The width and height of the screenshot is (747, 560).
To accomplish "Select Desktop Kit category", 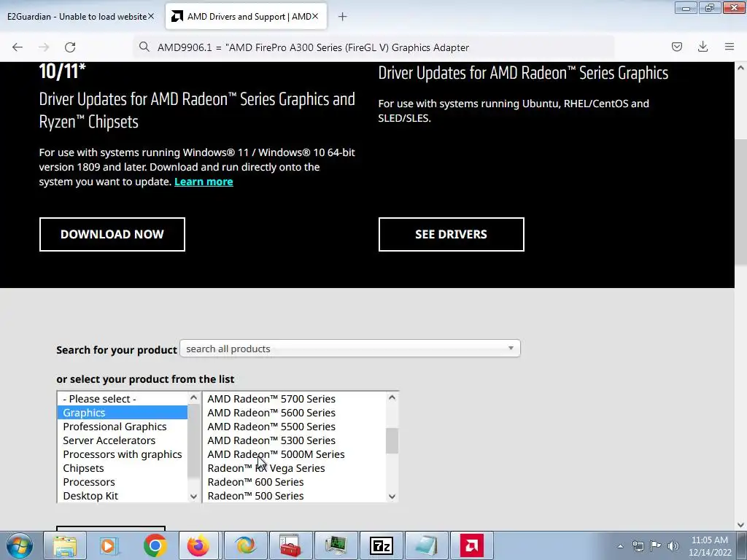I will (123, 495).
